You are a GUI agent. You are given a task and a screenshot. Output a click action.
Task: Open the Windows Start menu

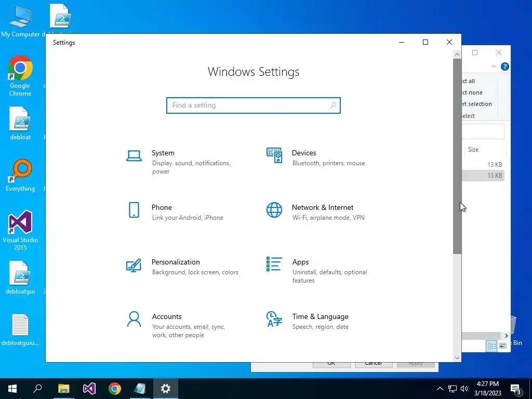[12, 389]
